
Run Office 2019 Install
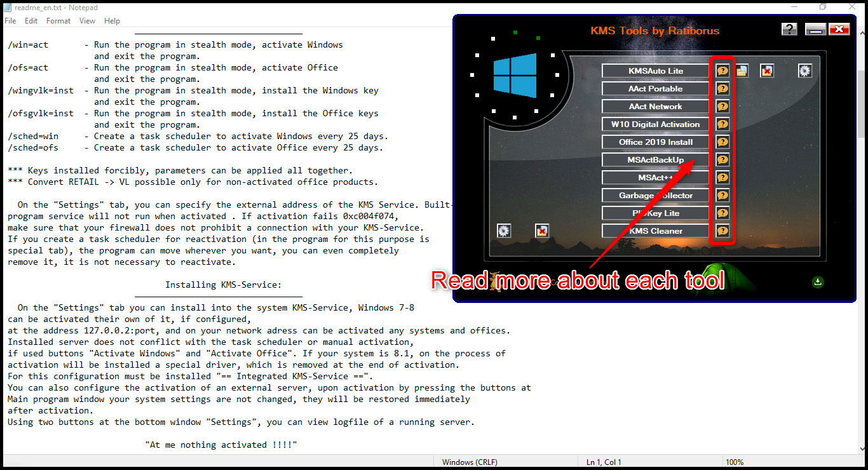coord(656,142)
